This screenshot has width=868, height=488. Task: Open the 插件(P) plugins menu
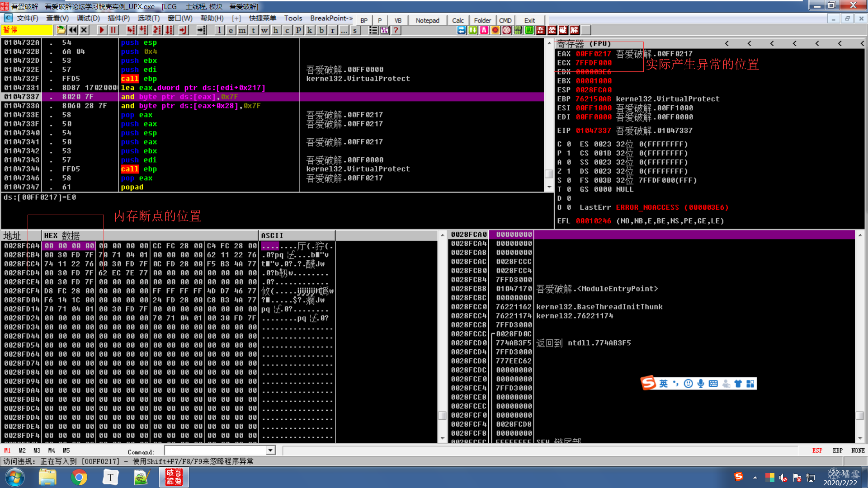pyautogui.click(x=118, y=18)
